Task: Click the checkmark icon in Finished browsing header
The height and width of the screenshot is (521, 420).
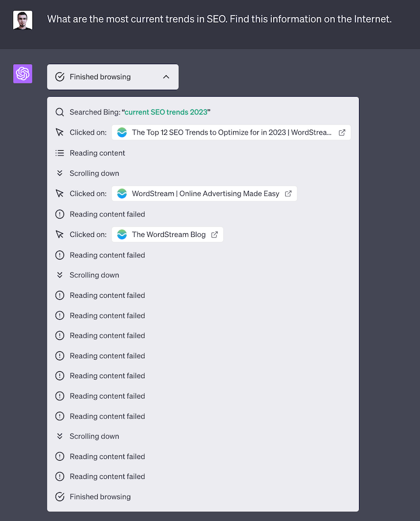Action: tap(60, 77)
